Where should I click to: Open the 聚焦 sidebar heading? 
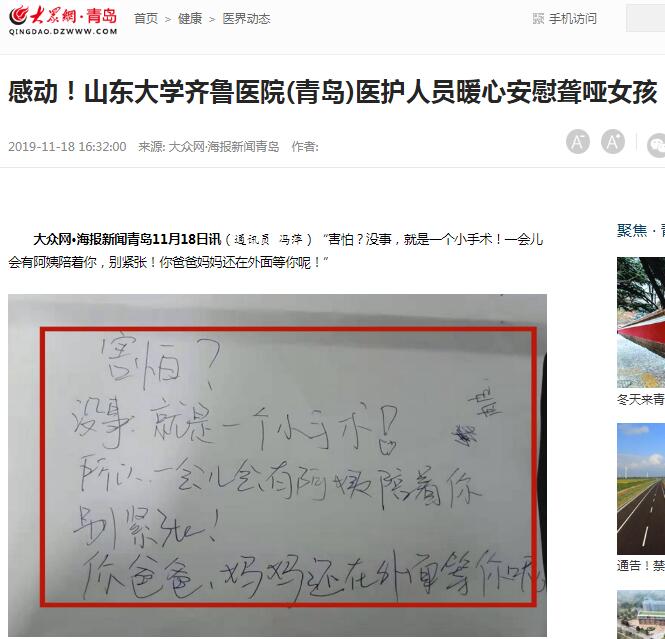[x=632, y=231]
